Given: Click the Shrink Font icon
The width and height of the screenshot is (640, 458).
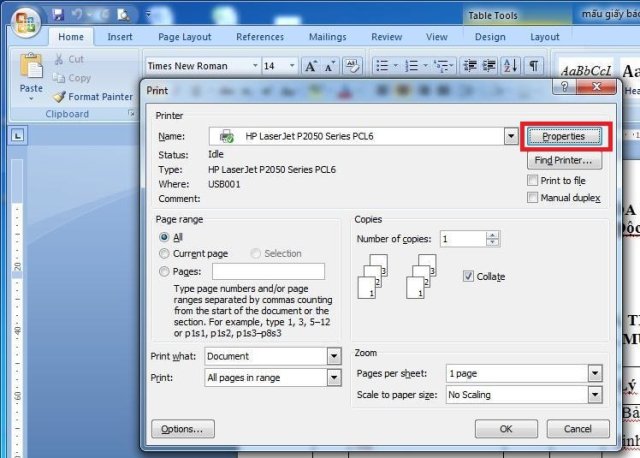Looking at the screenshot, I should click(330, 66).
